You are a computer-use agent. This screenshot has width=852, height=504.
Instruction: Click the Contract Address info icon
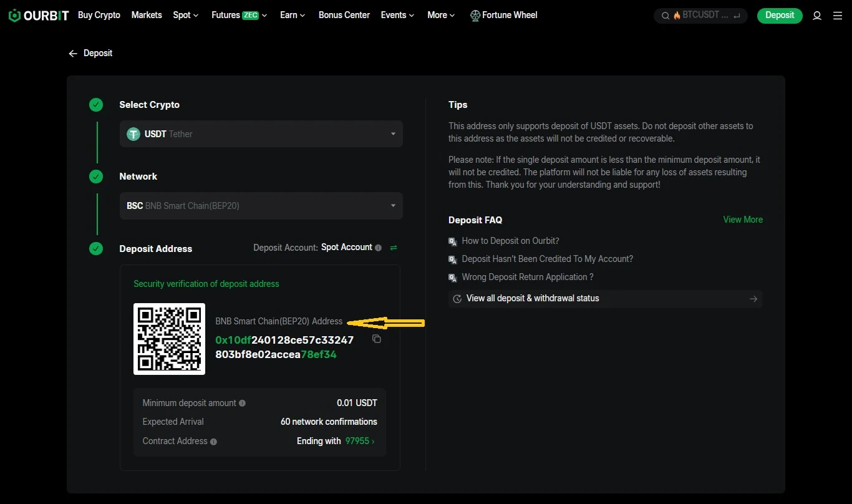[x=213, y=442]
